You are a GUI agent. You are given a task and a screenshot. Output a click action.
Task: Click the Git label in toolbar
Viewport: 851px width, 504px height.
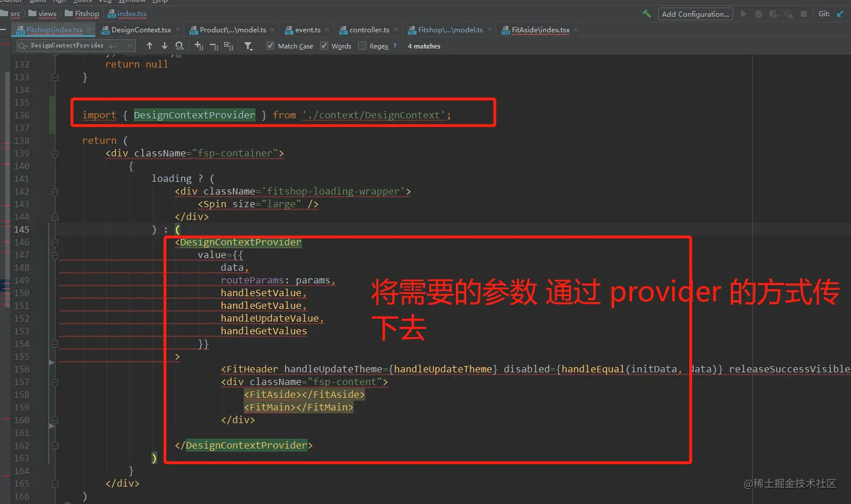(x=824, y=14)
